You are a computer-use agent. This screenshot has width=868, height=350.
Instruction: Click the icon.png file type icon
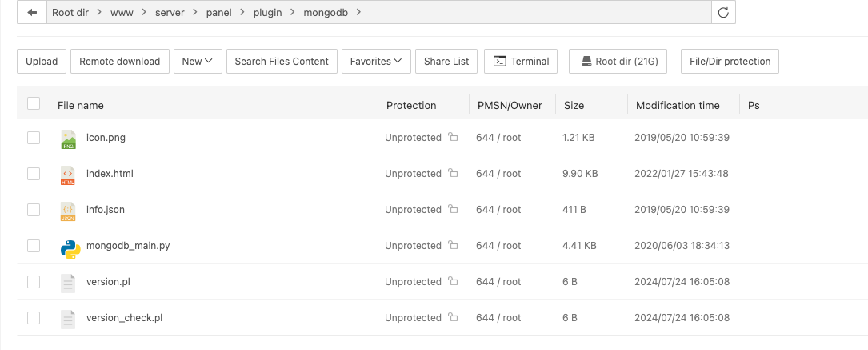pyautogui.click(x=68, y=138)
